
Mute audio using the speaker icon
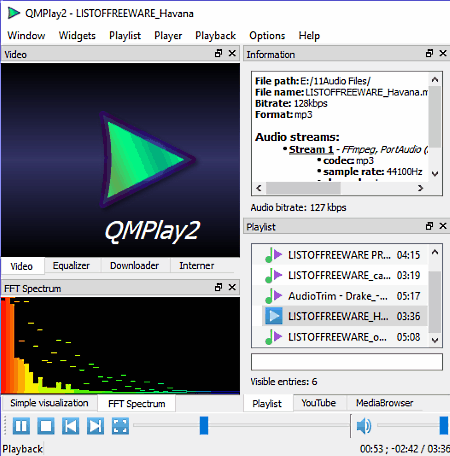[x=364, y=426]
